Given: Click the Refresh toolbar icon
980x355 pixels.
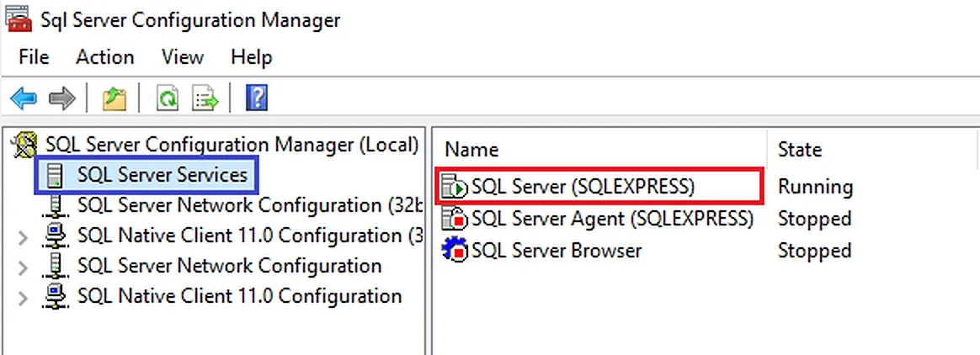Looking at the screenshot, I should 167,98.
